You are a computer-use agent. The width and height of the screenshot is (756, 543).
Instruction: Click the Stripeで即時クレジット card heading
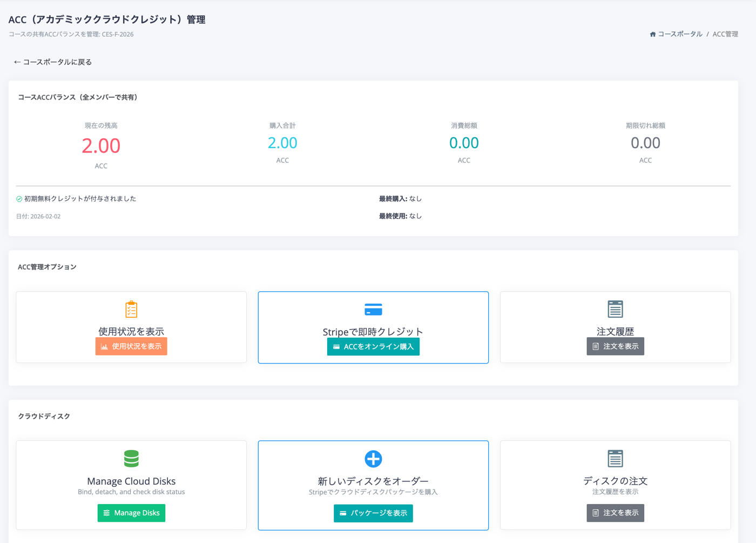pyautogui.click(x=373, y=332)
